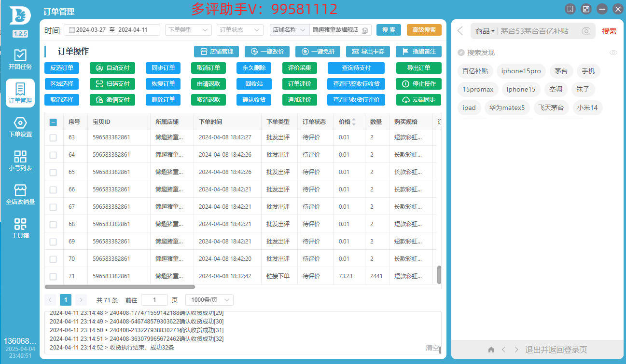Select the iphone15pro search tag

tap(521, 71)
